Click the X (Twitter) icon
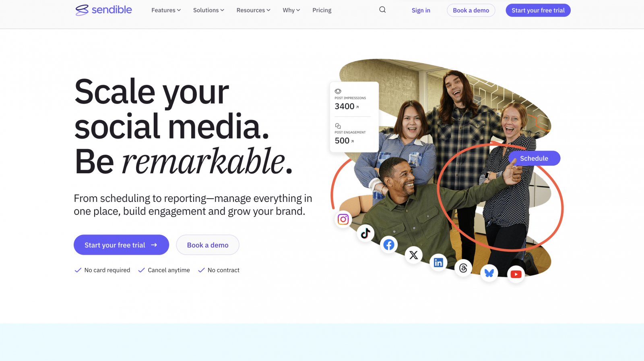The height and width of the screenshot is (361, 644). [x=413, y=255]
